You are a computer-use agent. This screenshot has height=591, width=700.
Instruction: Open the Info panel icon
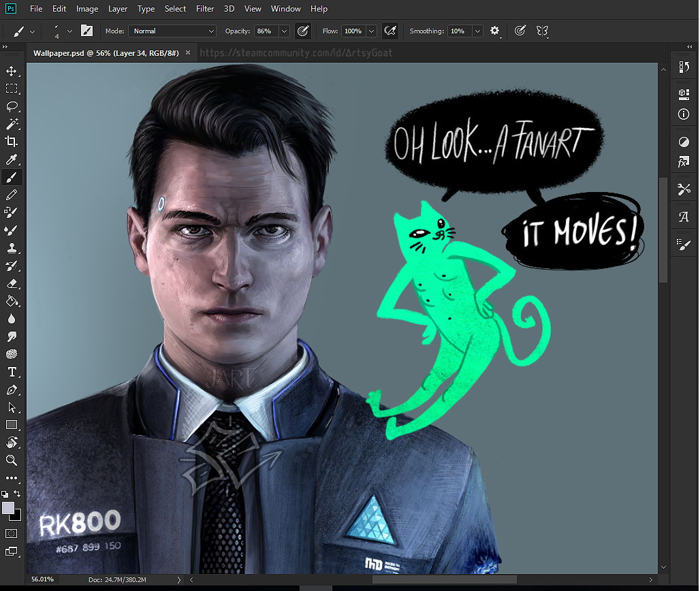click(x=684, y=114)
